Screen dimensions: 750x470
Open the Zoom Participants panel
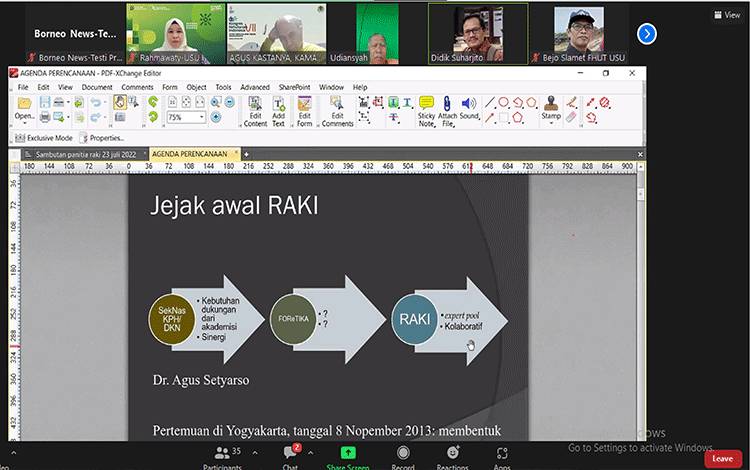pos(222,457)
